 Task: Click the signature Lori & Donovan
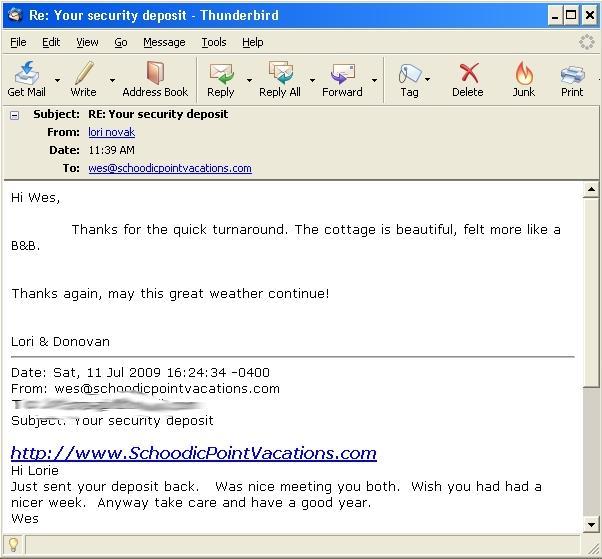(60, 341)
